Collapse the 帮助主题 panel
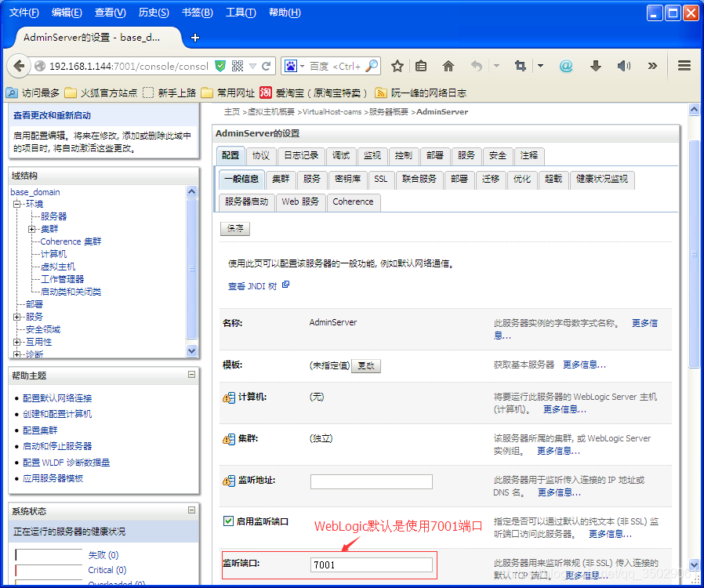704x588 pixels. [x=192, y=374]
